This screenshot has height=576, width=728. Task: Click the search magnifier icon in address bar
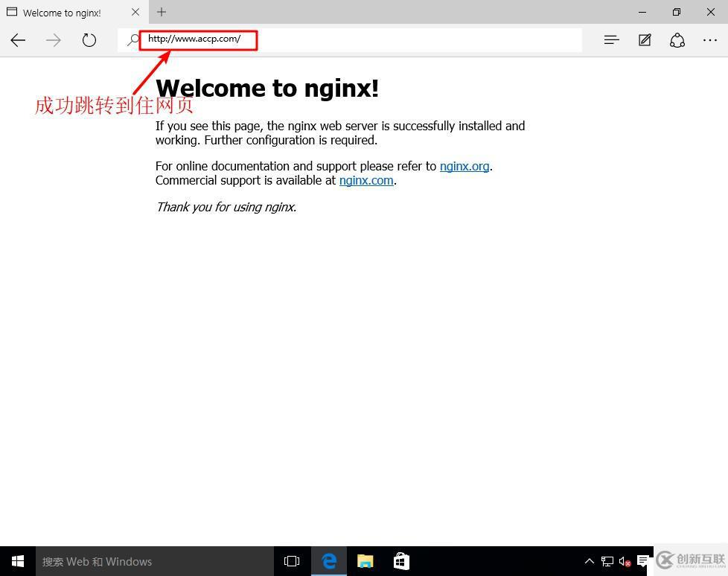point(133,40)
